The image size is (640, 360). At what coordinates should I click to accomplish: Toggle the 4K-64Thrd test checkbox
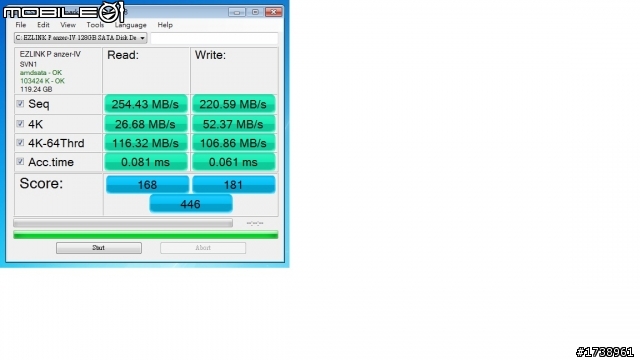[20, 142]
